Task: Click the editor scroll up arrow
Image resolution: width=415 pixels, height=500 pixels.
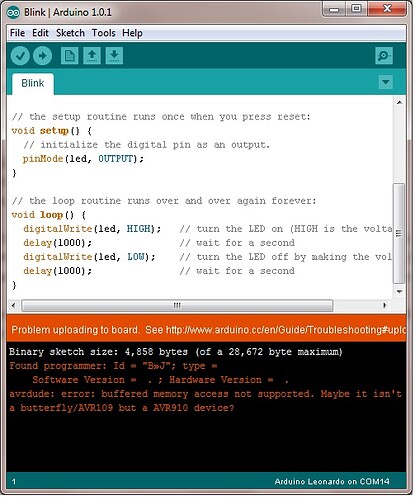Action: click(x=399, y=103)
